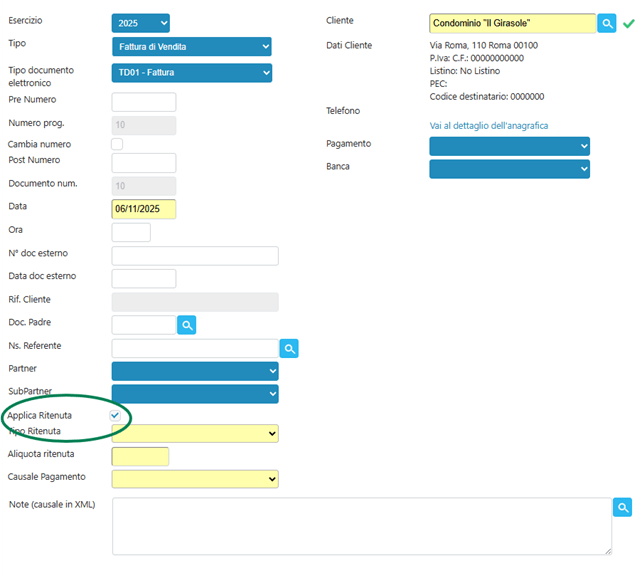This screenshot has height=578, width=642.
Task: Open the Tipo documento elettronico TD01 dropdown
Action: pos(191,73)
